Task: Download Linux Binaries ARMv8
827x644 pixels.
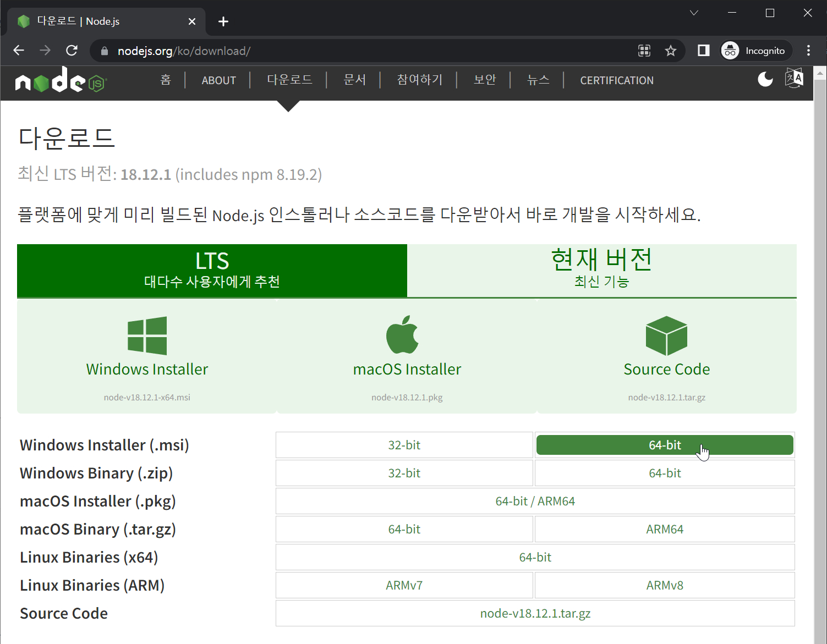Action: [665, 585]
